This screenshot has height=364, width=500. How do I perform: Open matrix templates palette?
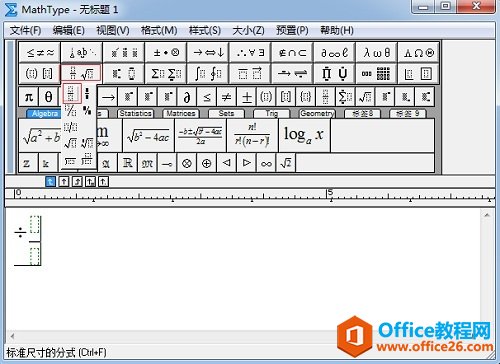pos(377,73)
